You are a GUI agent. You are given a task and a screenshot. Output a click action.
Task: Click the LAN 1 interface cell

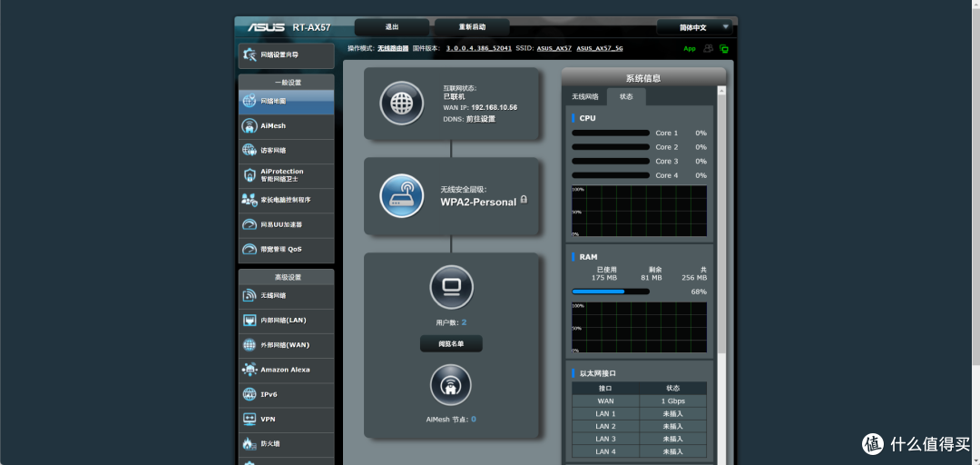point(605,413)
